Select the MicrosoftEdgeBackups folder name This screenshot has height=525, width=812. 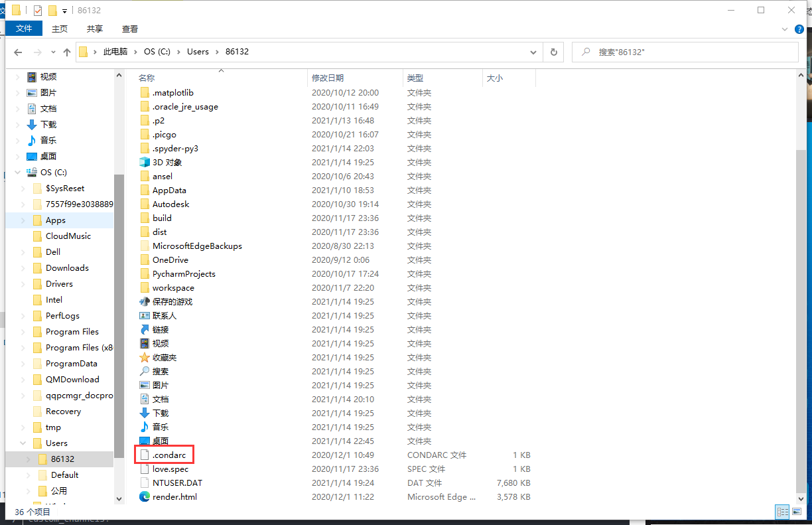[197, 246]
